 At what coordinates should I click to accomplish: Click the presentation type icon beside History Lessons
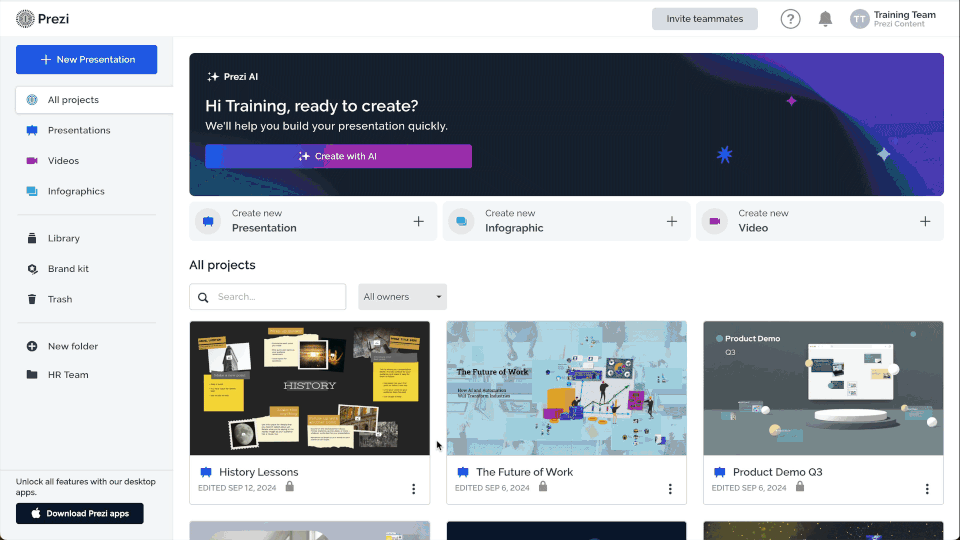(x=206, y=472)
